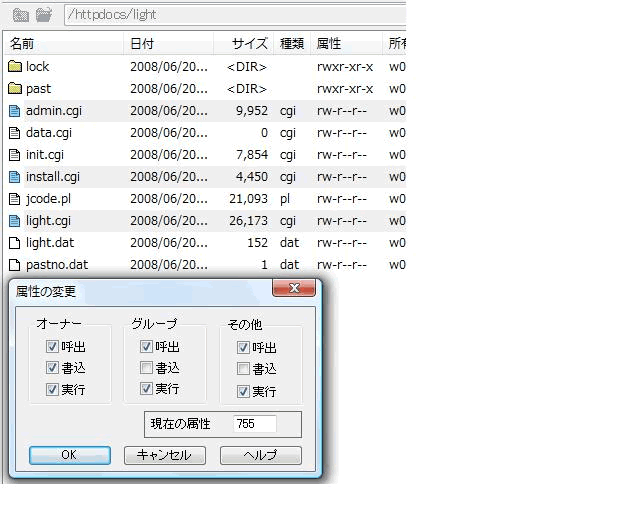This screenshot has width=640, height=512.
Task: Sort file list by 名前 column header
Action: pos(60,44)
